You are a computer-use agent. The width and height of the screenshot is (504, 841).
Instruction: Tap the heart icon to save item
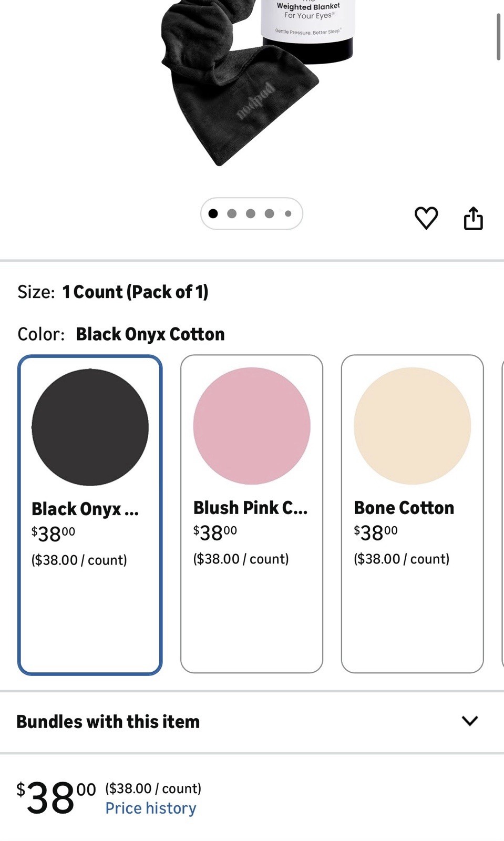(426, 218)
